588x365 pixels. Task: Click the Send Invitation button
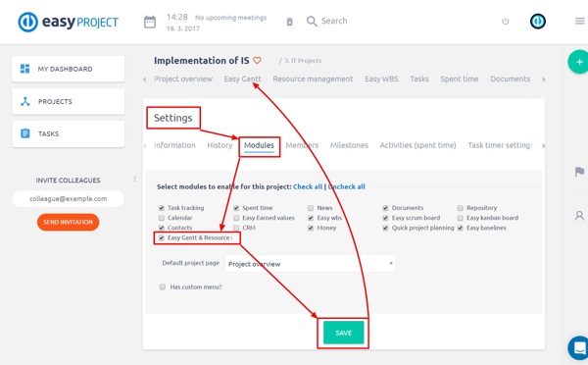pyautogui.click(x=68, y=222)
